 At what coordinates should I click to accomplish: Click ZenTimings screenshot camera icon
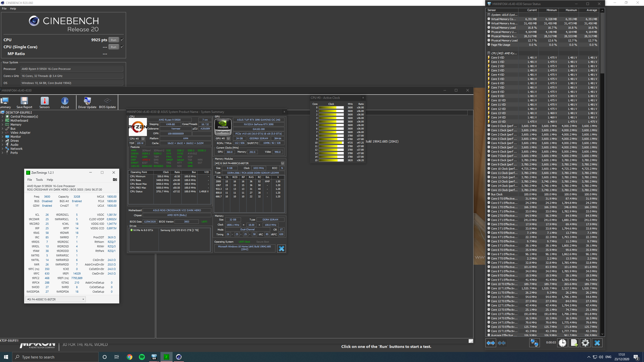(115, 179)
